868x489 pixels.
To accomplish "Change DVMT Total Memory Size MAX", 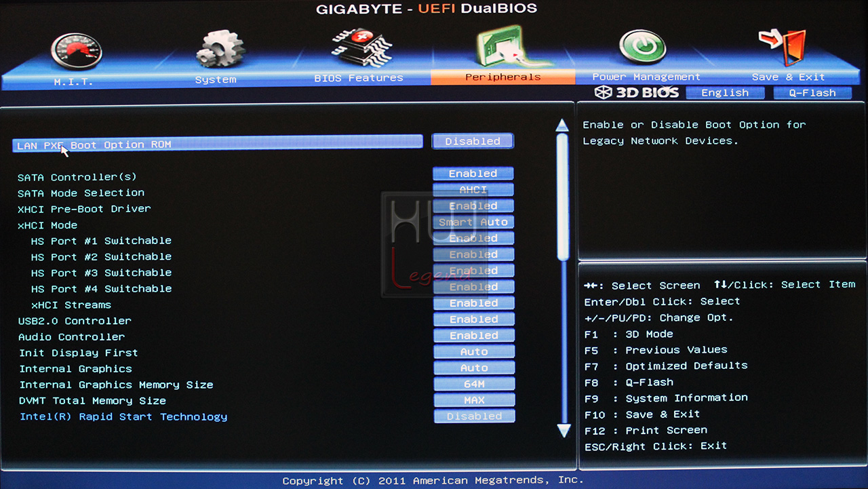I will click(x=474, y=400).
